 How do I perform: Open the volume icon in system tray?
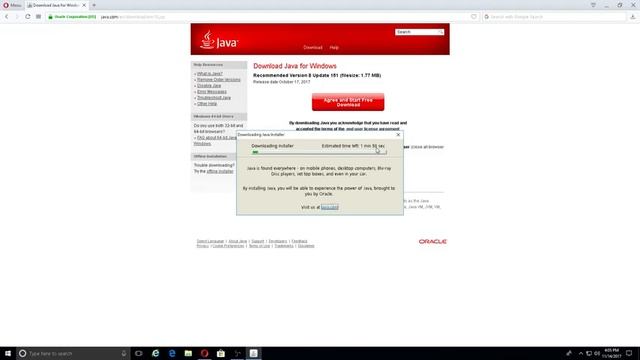point(597,353)
